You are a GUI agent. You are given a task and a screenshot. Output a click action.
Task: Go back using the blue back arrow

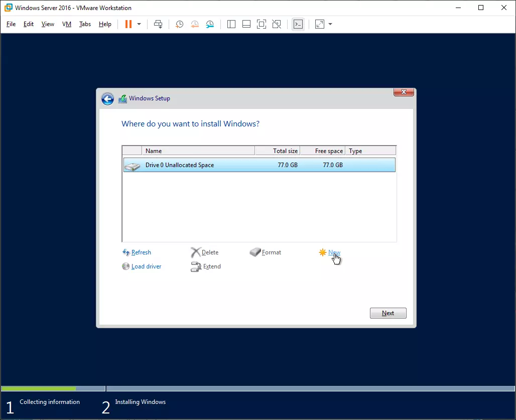(x=107, y=99)
